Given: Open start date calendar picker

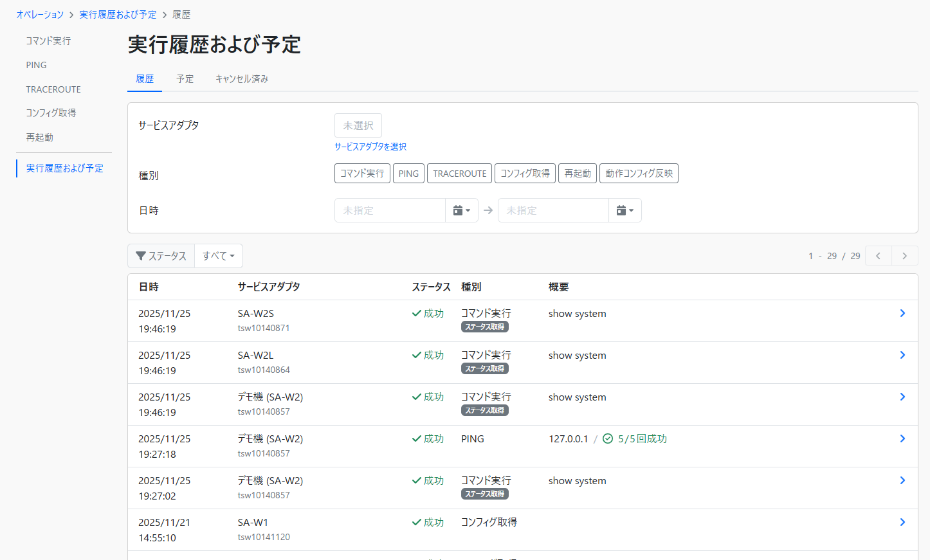Looking at the screenshot, I should [x=461, y=210].
